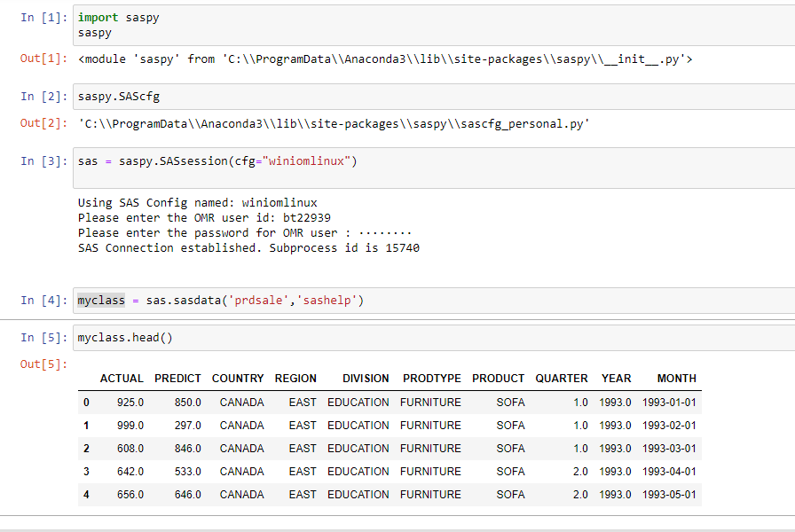
Task: Click the ACTUAL column header
Action: pyautogui.click(x=122, y=379)
